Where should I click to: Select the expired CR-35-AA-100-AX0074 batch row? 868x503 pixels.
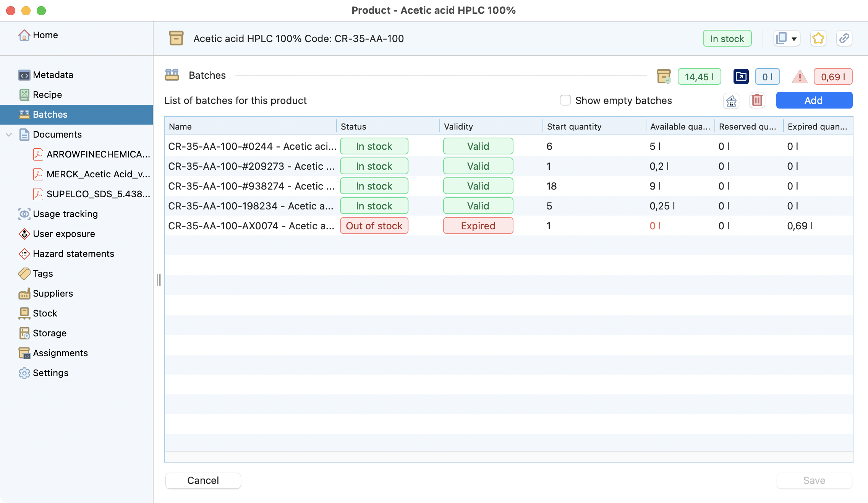tap(251, 226)
